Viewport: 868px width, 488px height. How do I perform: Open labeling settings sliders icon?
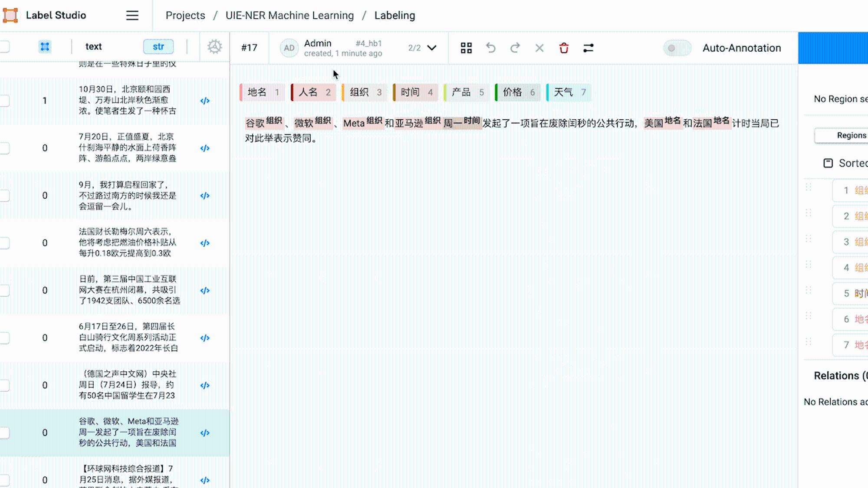588,48
